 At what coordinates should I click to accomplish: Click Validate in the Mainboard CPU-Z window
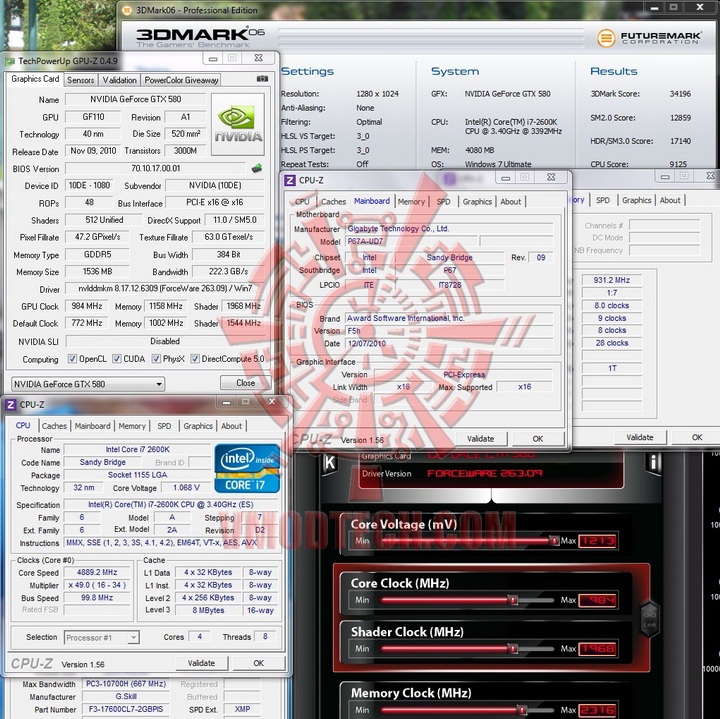point(480,438)
